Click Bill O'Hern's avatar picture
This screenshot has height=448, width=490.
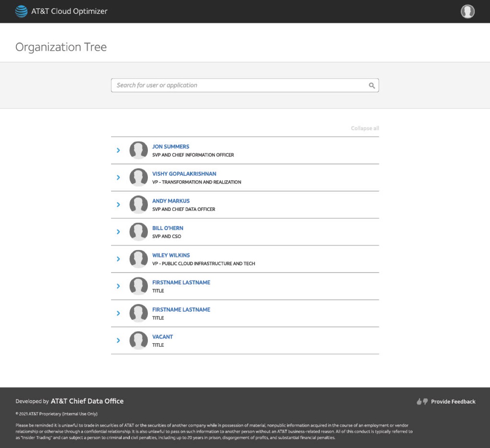(x=138, y=232)
